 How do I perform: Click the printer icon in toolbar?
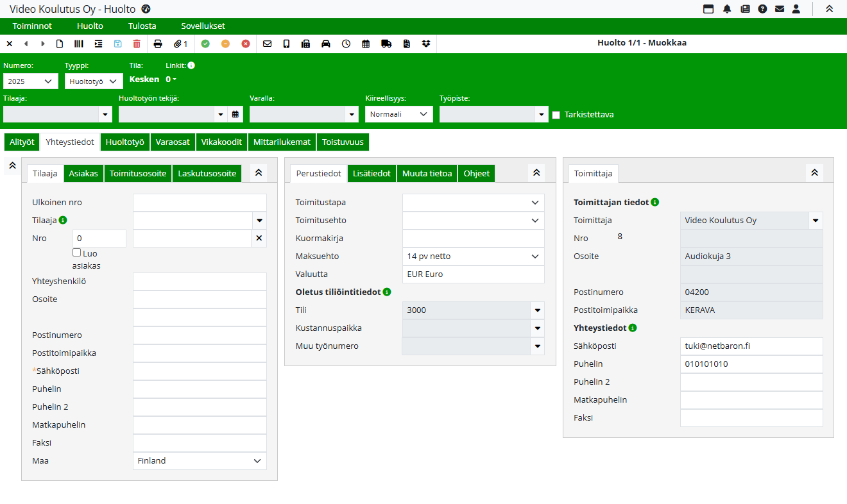pos(158,44)
